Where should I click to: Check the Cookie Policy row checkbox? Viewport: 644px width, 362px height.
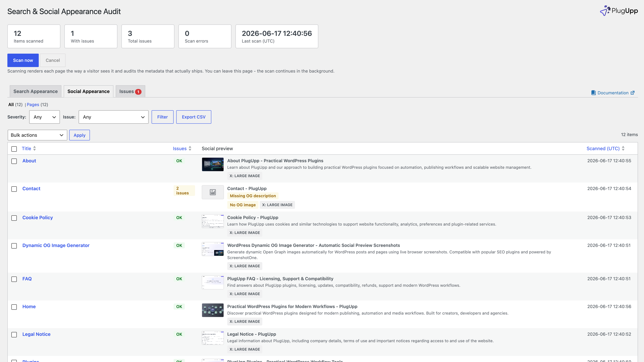point(14,218)
